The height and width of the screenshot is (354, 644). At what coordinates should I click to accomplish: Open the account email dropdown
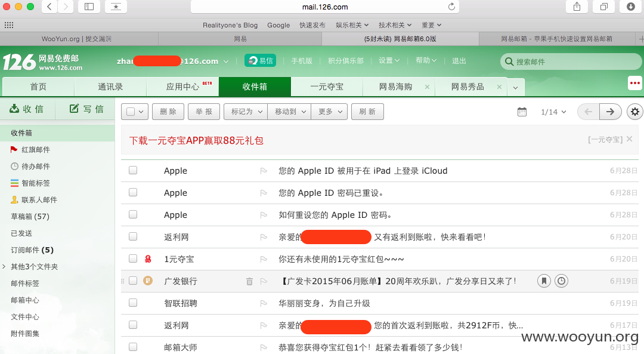pyautogui.click(x=226, y=61)
